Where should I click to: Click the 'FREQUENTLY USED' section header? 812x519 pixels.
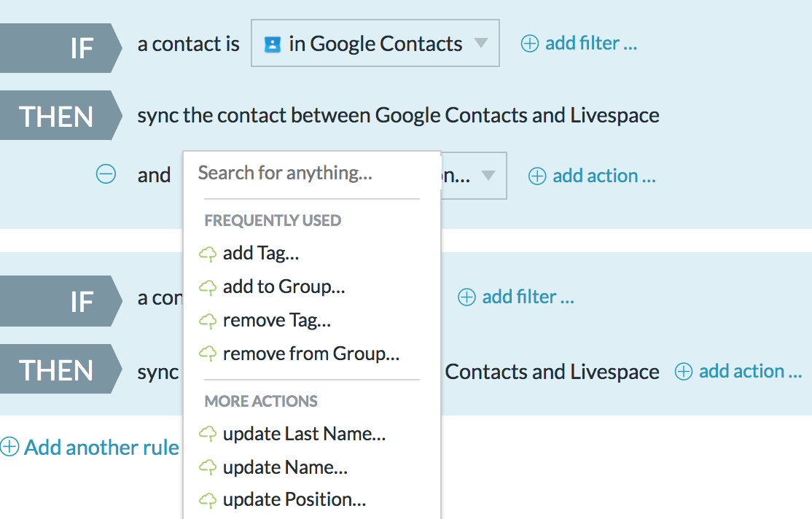[273, 221]
